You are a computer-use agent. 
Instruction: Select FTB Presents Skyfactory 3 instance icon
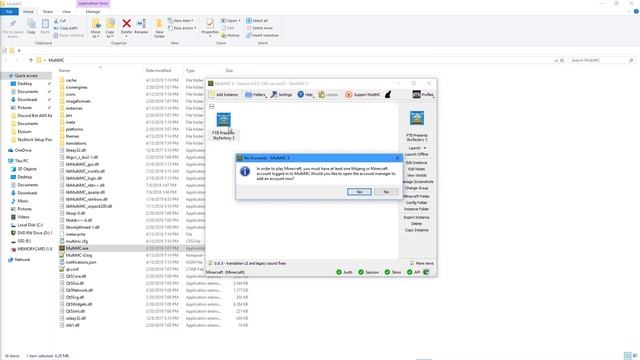(x=223, y=120)
